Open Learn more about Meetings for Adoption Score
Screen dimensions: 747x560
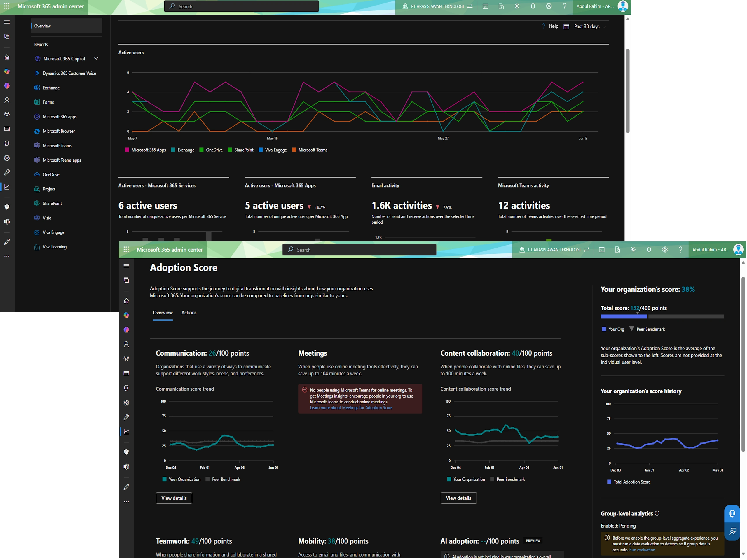point(351,408)
